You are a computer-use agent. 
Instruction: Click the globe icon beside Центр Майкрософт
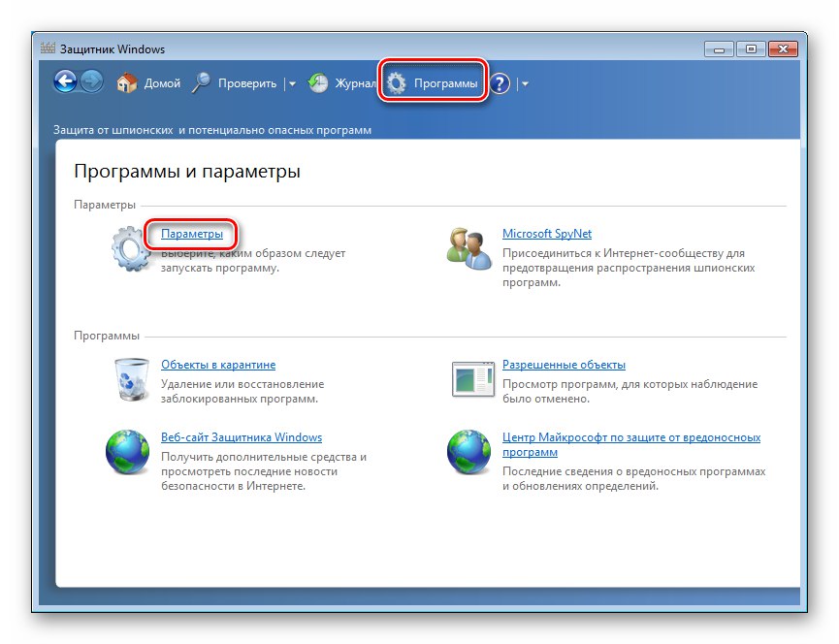coord(468,452)
